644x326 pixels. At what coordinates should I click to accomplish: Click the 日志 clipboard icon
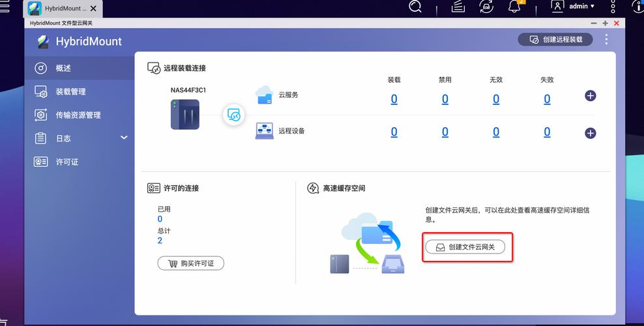[x=40, y=138]
